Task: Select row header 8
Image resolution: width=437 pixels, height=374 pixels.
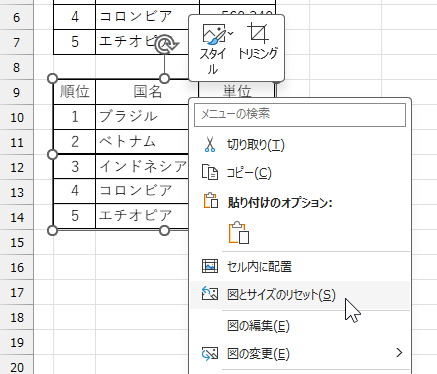Action: (17, 67)
